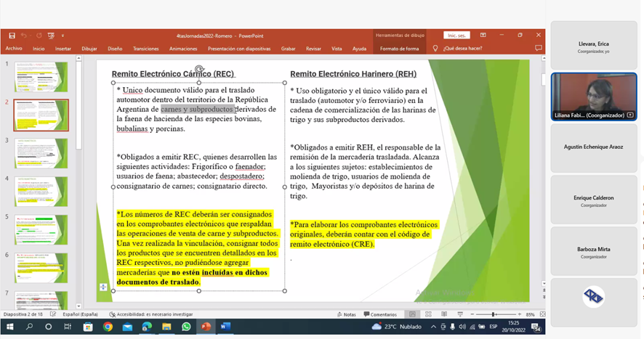Switch to the Insertar ribbon tab
Image resolution: width=644 pixels, height=339 pixels.
point(63,49)
